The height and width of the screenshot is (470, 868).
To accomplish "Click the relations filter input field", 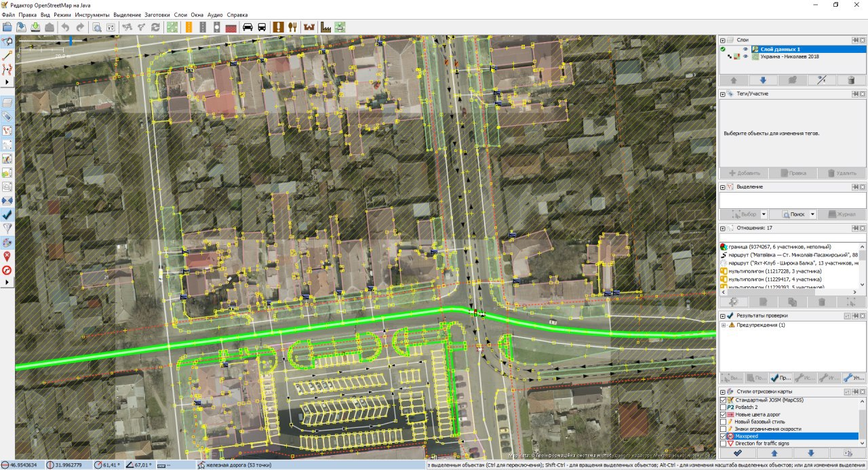I will (x=792, y=237).
